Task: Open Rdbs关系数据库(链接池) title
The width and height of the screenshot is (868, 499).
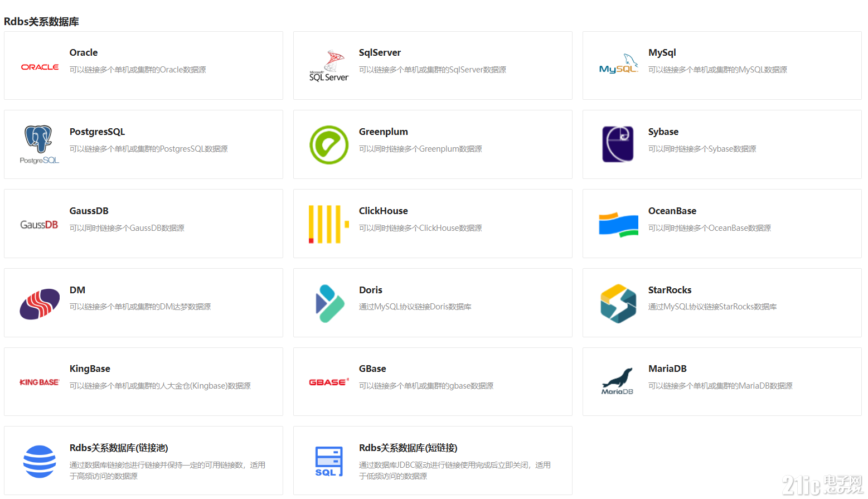Action: coord(119,448)
